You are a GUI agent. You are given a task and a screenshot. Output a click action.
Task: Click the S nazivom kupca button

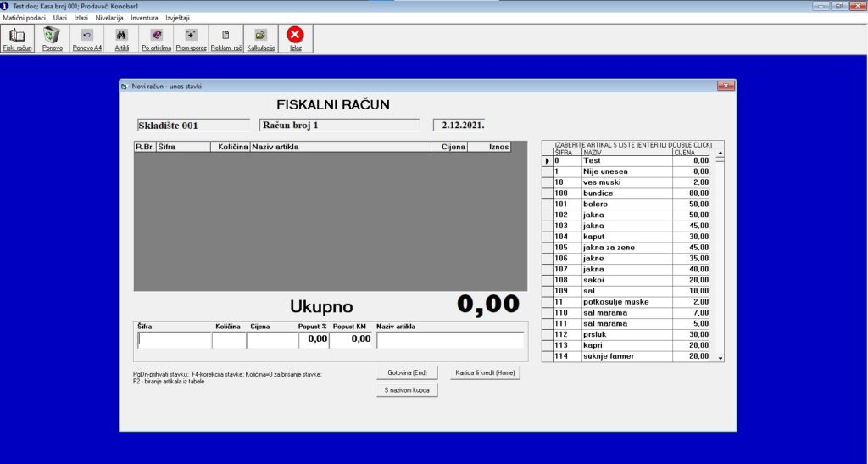click(407, 390)
